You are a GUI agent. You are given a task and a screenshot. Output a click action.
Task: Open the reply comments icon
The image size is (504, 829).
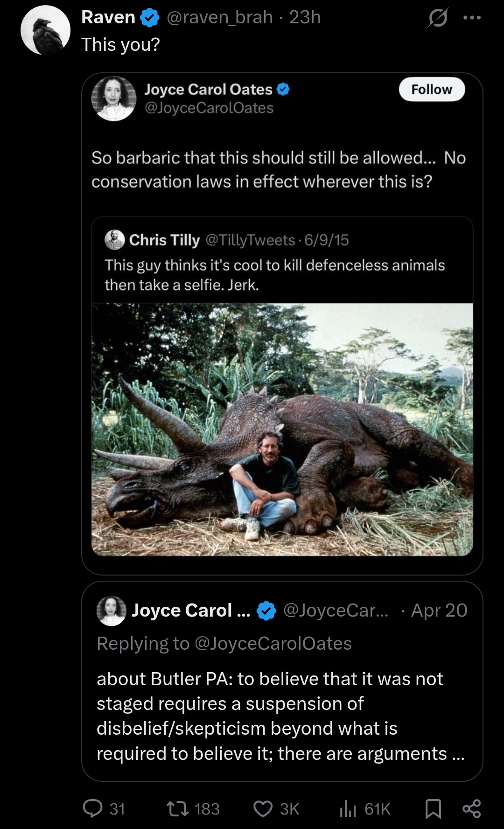click(x=92, y=808)
